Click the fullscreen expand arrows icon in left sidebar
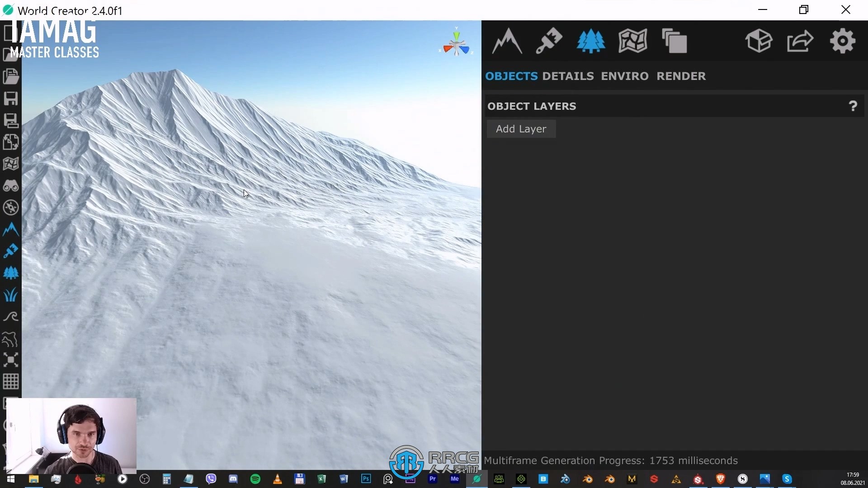The height and width of the screenshot is (488, 868). [11, 360]
